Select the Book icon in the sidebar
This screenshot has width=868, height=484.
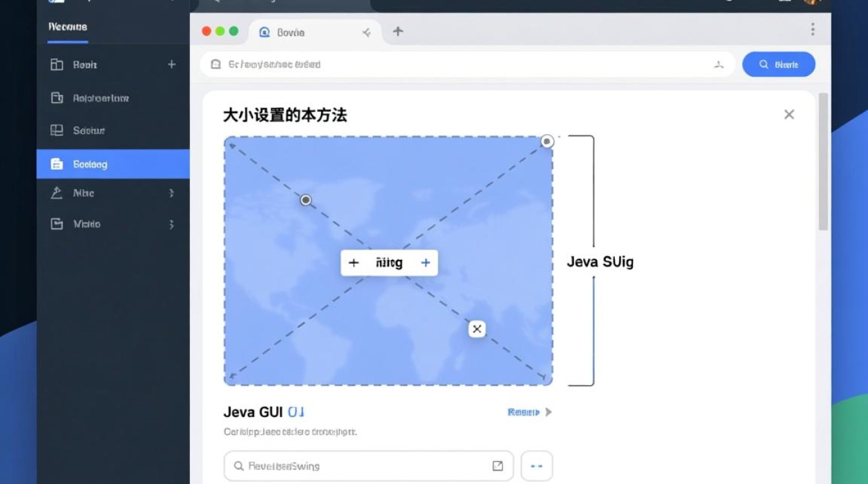[56, 65]
